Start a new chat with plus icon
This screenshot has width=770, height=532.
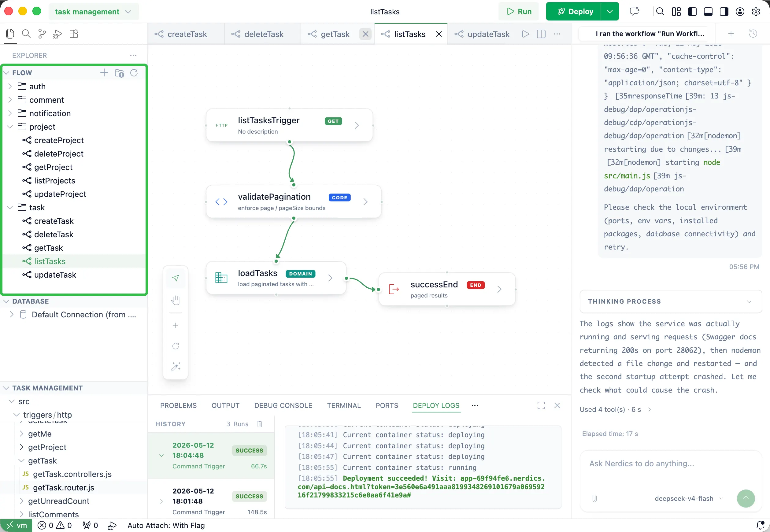731,33
